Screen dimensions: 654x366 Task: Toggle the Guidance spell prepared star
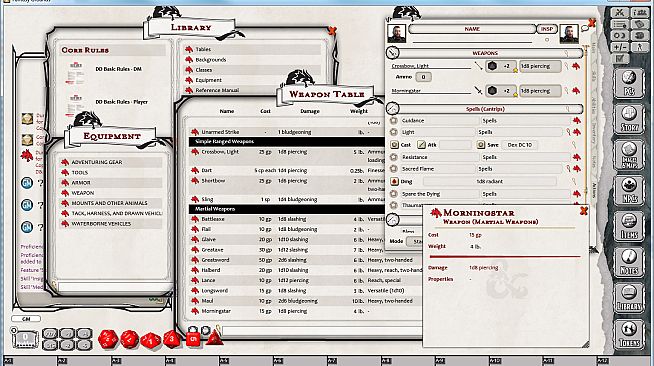click(x=393, y=120)
